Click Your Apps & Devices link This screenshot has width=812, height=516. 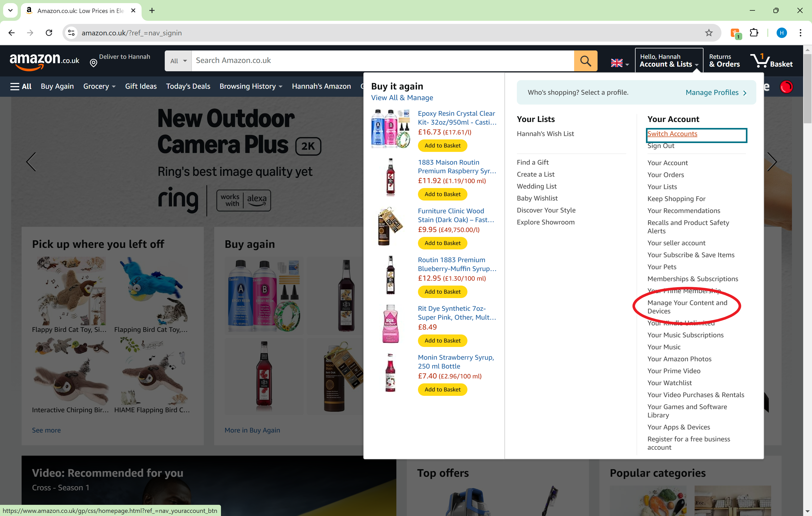coord(678,427)
